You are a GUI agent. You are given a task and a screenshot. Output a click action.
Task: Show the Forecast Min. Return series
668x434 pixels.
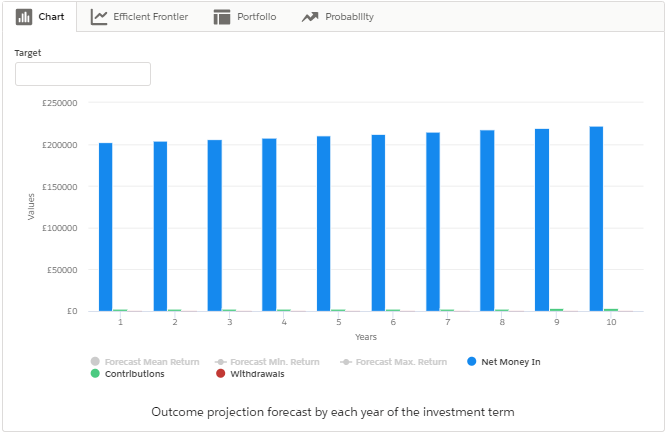coord(267,362)
